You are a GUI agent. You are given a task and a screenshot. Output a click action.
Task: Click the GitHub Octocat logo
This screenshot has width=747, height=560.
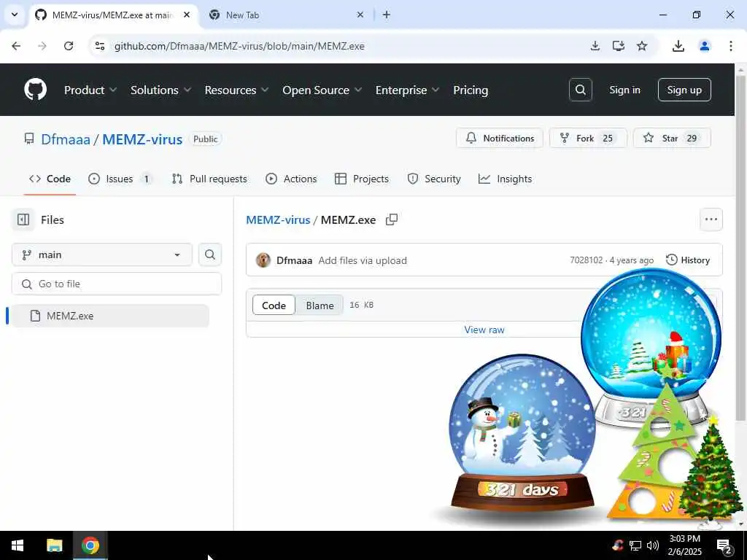tap(35, 90)
